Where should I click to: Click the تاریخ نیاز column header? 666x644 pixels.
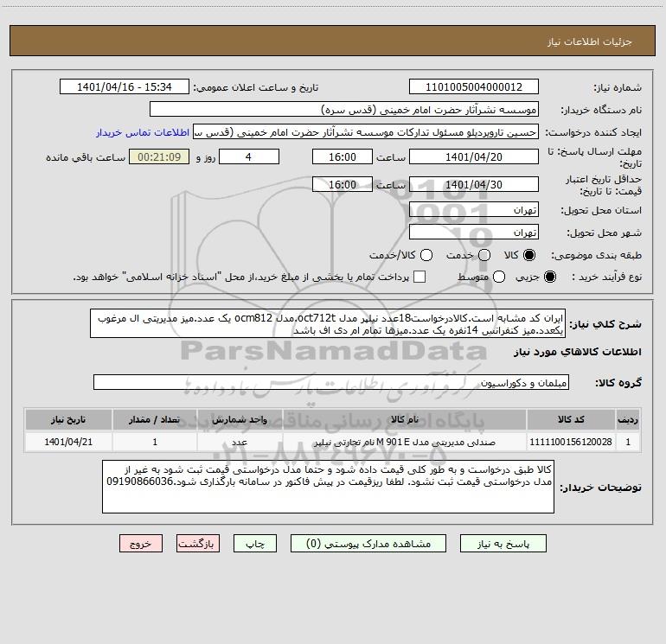click(68, 419)
